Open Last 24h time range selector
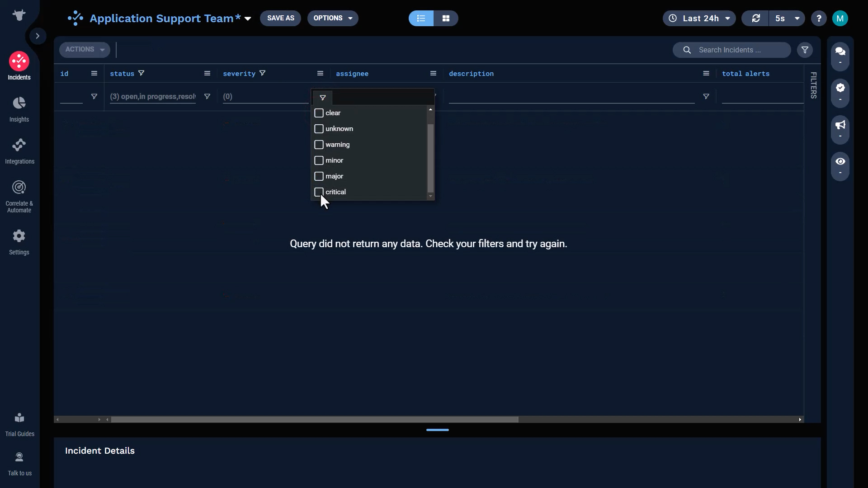 (699, 18)
